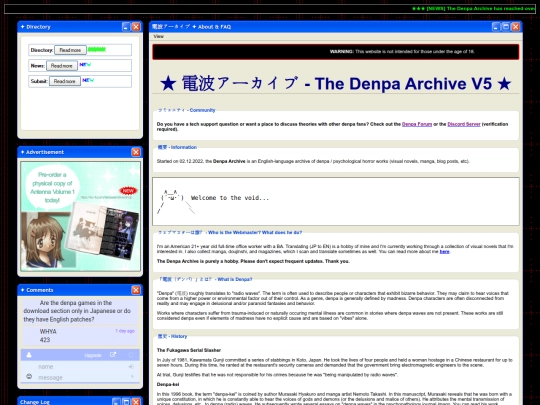Focus the message input in Comments
Viewport: 540px width, 405px height.
tap(80, 377)
